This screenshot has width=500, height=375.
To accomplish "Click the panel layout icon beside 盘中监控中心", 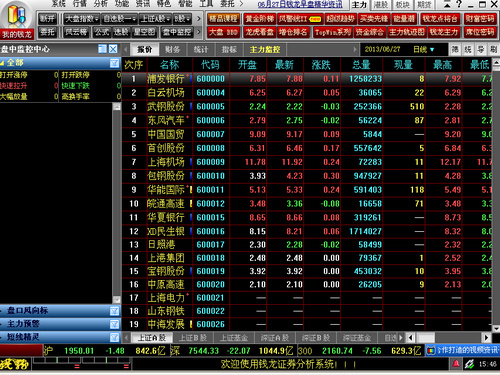I will (x=103, y=49).
